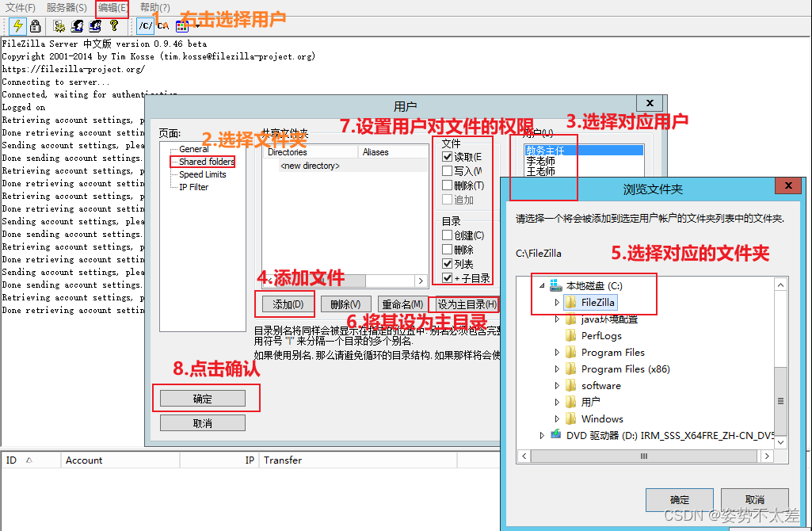Screen dimensions: 812x531
Task: Open the 帮助(?) menu
Action: coord(154,8)
